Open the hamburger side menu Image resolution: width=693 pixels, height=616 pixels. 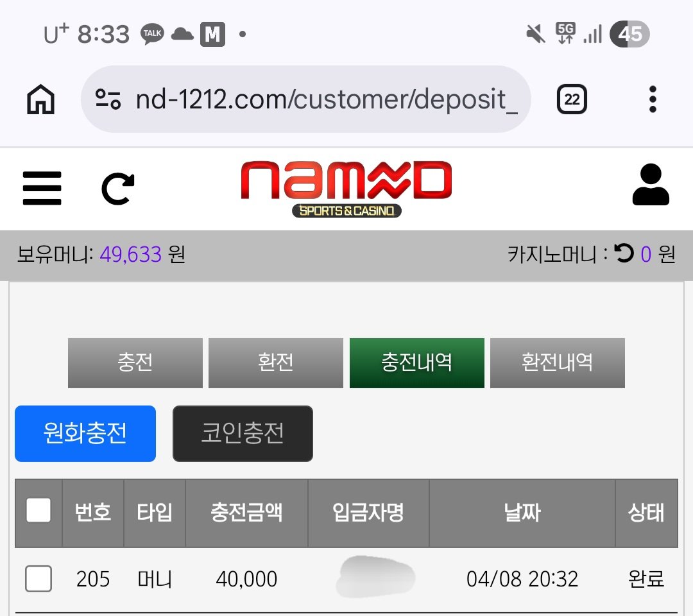(42, 188)
